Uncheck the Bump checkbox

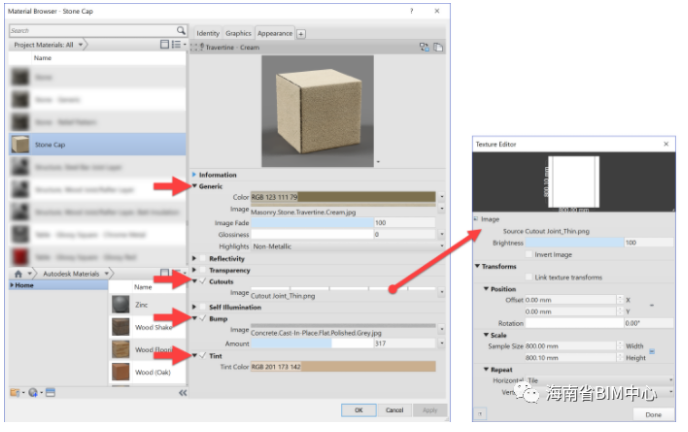coord(203,318)
